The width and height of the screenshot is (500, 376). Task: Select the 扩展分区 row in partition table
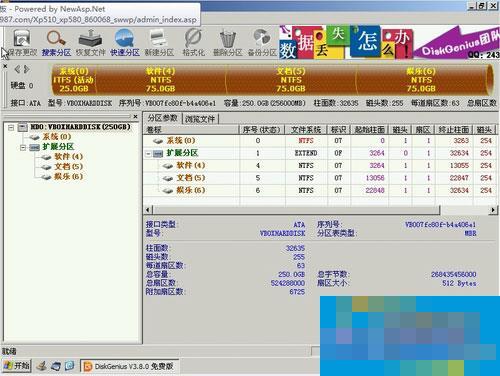click(320, 153)
